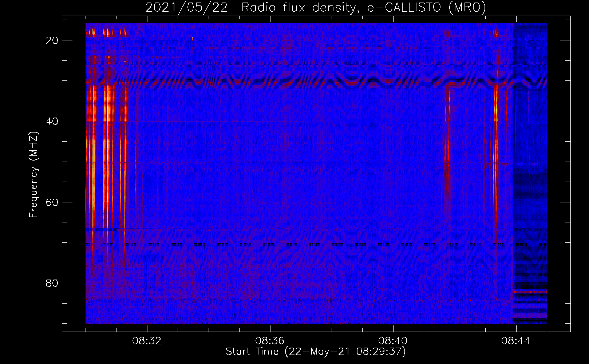The image size is (589, 364).
Task: Click the 08:44 time tick label
Action: [516, 341]
